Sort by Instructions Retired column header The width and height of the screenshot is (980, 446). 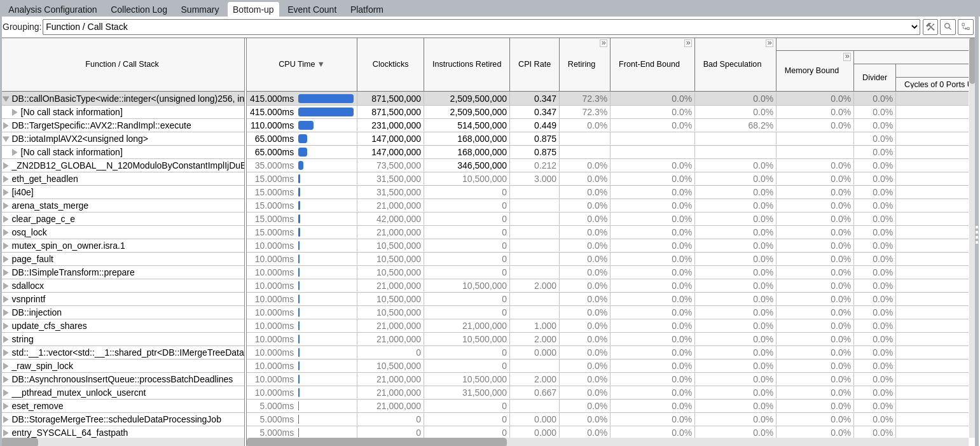tap(466, 64)
